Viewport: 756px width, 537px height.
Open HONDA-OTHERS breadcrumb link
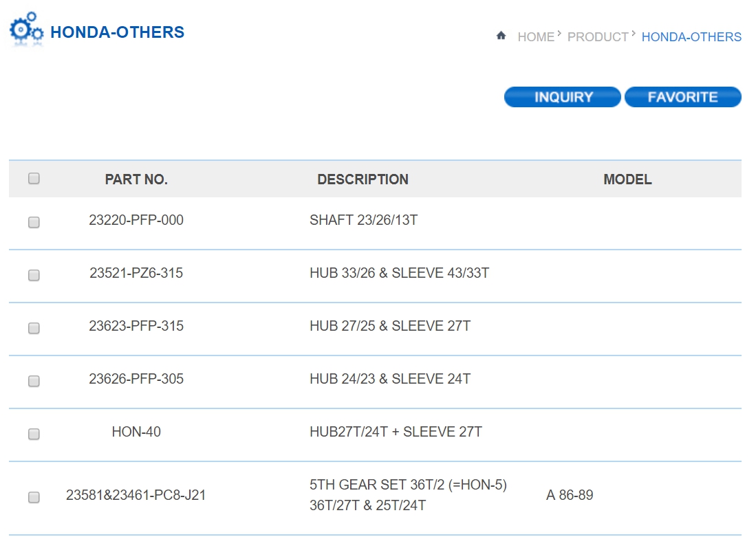click(691, 37)
